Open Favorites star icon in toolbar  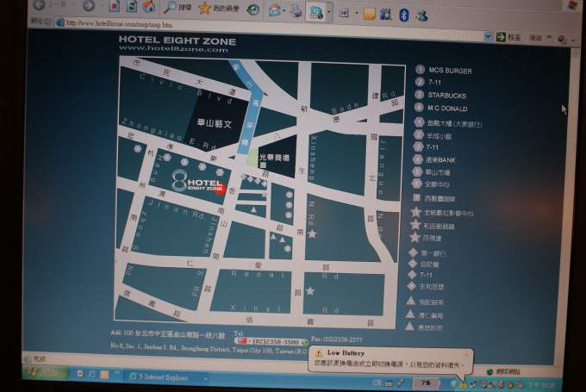coord(204,9)
